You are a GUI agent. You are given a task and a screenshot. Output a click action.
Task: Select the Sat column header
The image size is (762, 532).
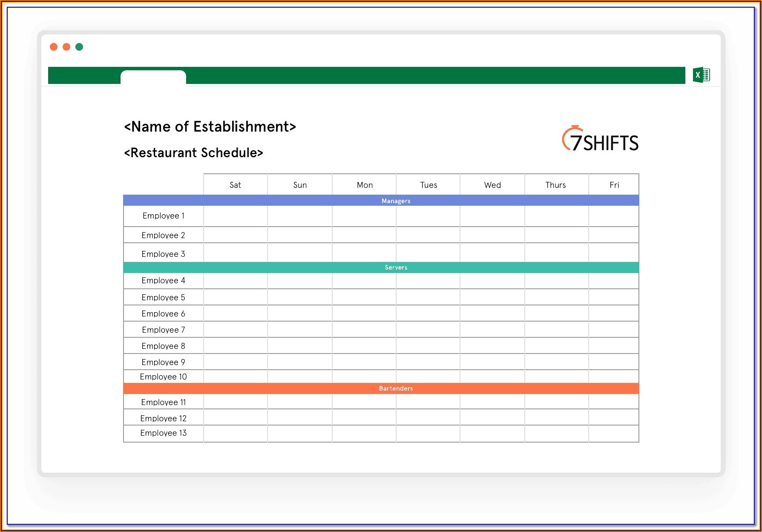point(235,185)
